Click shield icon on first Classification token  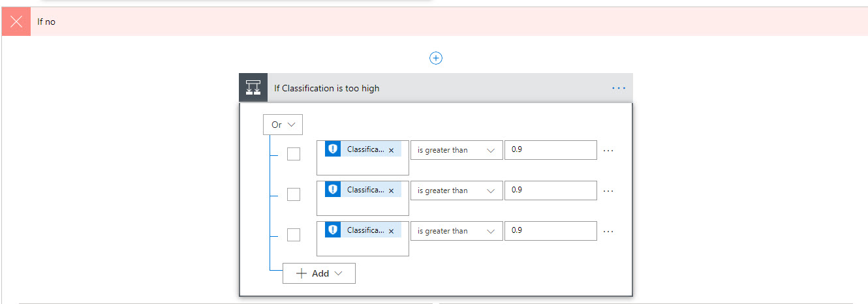(x=333, y=149)
